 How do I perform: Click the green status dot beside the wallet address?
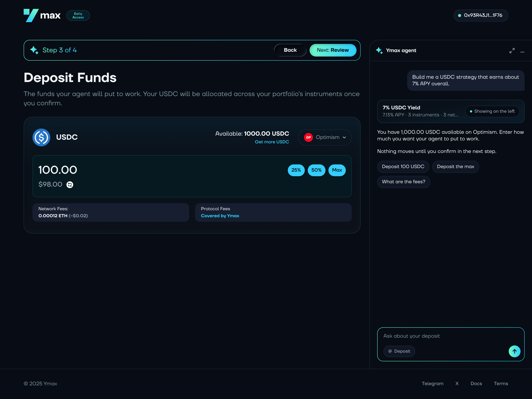459,15
